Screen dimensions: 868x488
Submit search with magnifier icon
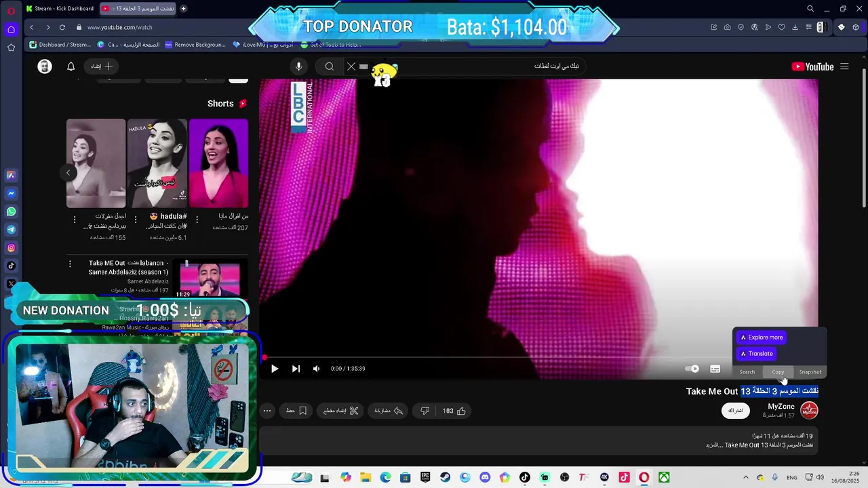[330, 66]
